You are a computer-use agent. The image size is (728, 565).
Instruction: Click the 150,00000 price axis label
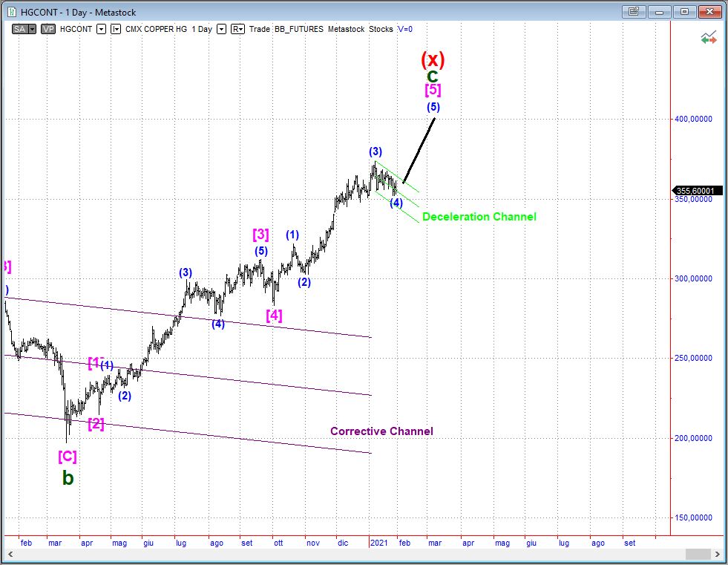pos(693,517)
